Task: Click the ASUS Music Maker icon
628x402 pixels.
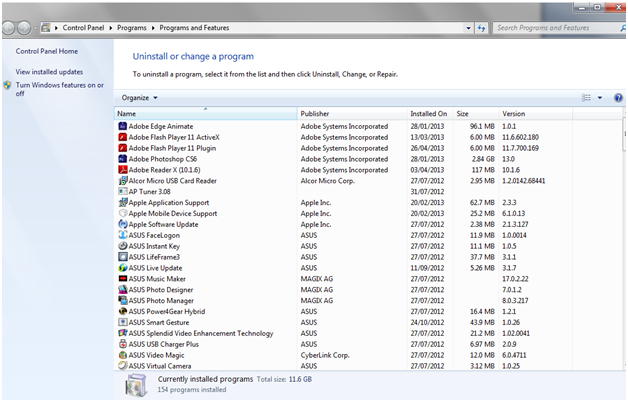Action: [123, 279]
